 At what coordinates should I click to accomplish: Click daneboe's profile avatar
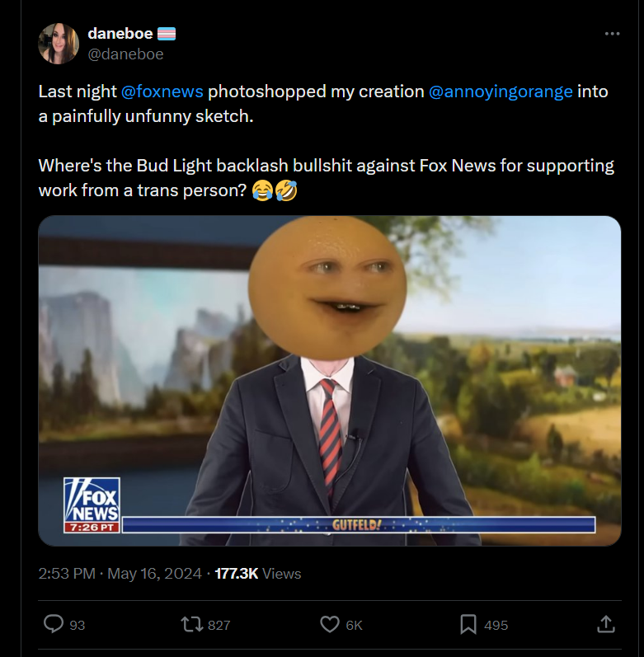59,44
